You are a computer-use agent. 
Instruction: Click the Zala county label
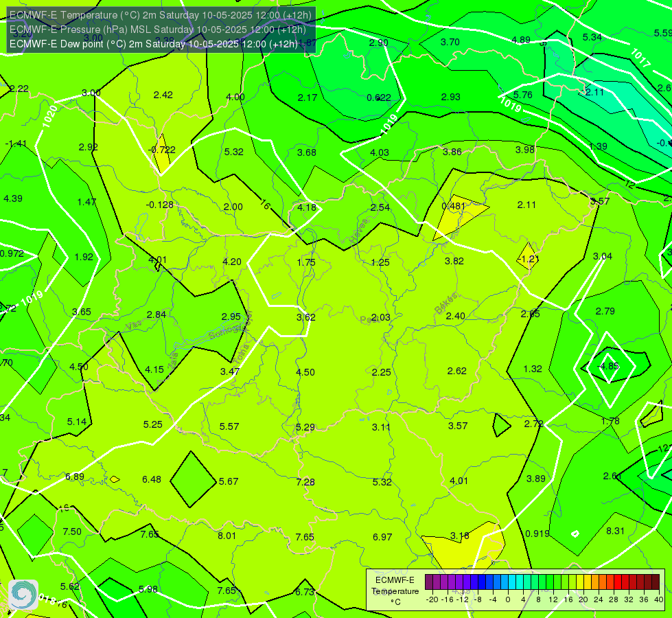(173, 360)
